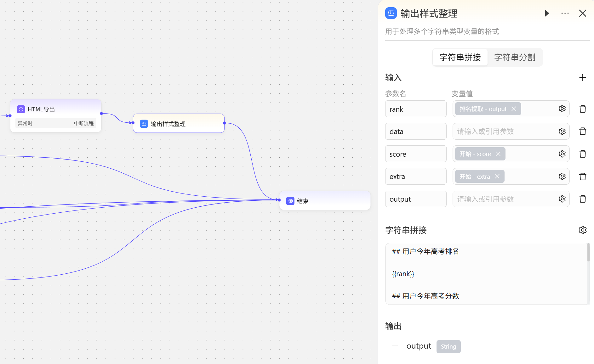This screenshot has height=364, width=594.
Task: Switch to the 字符串分割 tab
Action: (x=515, y=57)
